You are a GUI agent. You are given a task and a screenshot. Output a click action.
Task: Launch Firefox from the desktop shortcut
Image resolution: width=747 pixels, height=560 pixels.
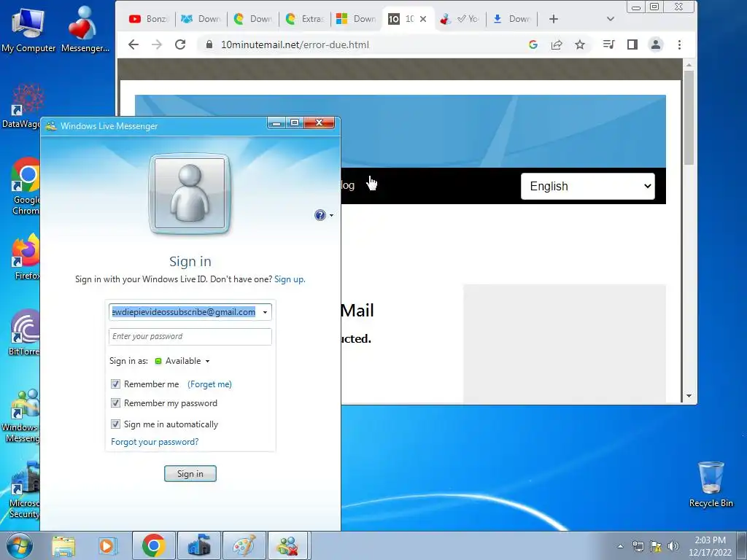tap(26, 257)
